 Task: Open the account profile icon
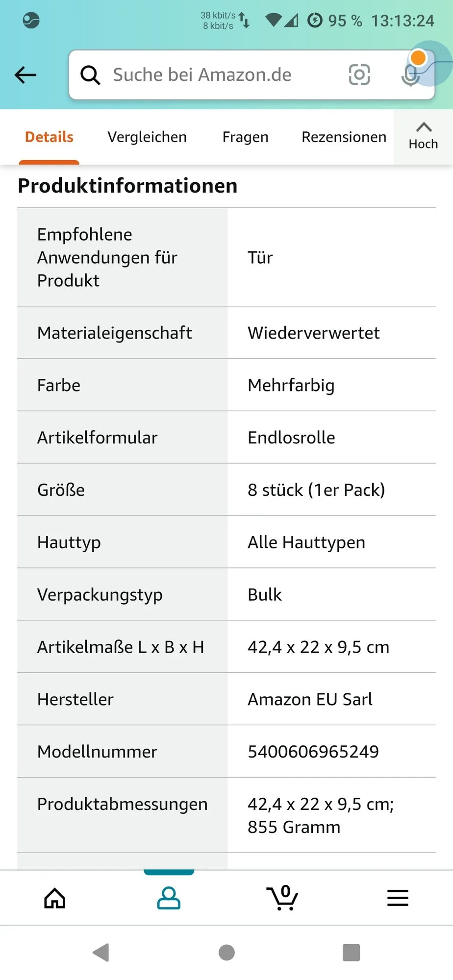pyautogui.click(x=169, y=898)
